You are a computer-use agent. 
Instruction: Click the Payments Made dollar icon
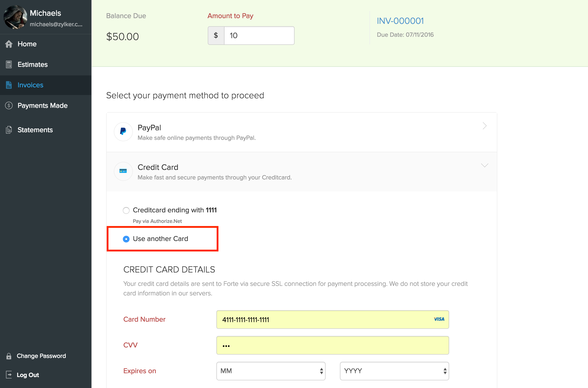click(9, 106)
